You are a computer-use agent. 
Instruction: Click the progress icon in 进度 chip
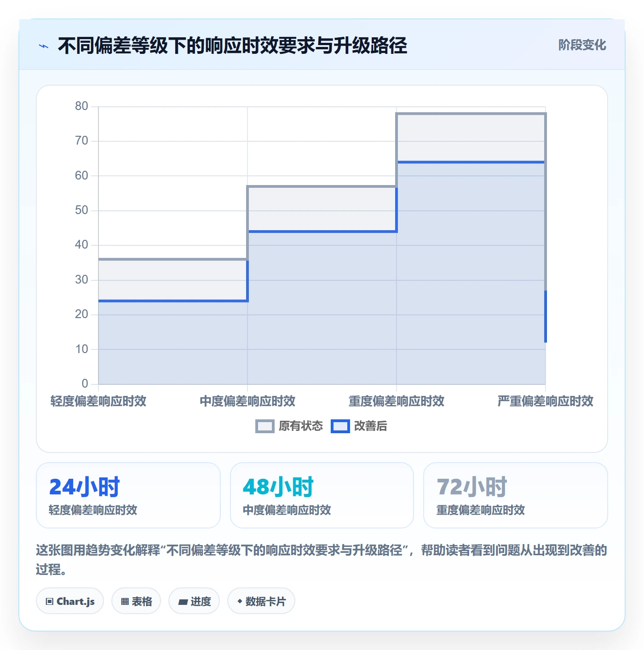183,602
